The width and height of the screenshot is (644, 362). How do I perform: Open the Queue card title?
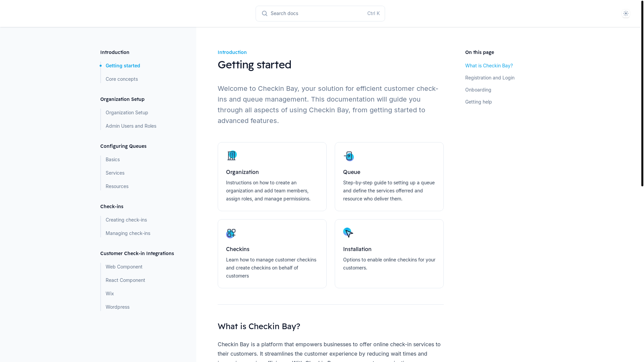(x=352, y=172)
